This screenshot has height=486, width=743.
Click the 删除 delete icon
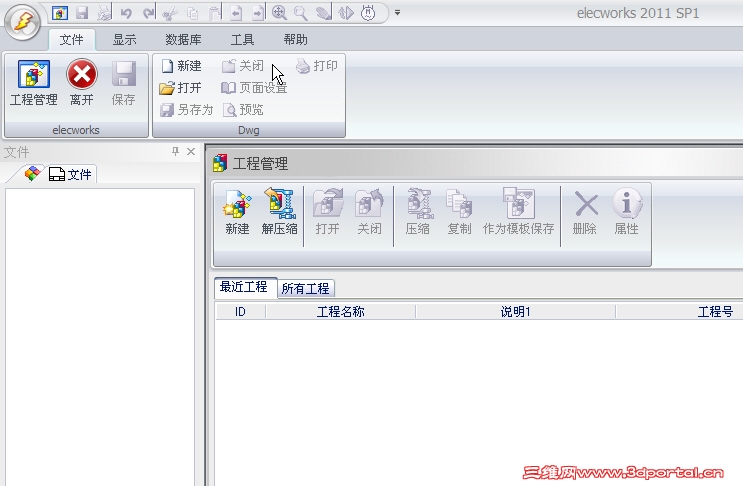pos(585,212)
